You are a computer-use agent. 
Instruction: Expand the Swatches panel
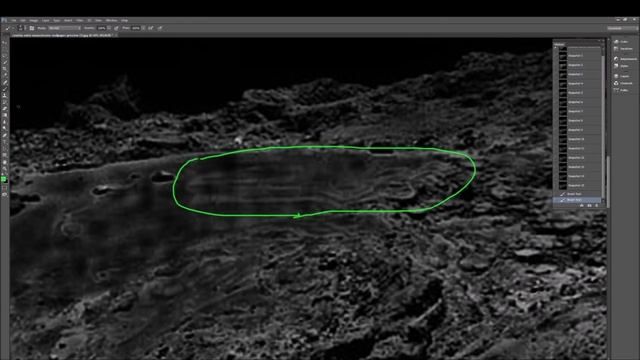click(624, 49)
